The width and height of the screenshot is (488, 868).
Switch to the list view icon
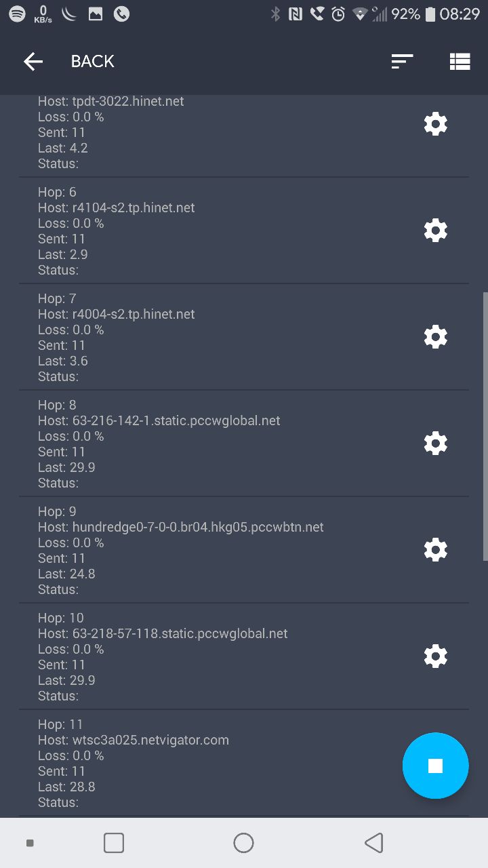(460, 62)
